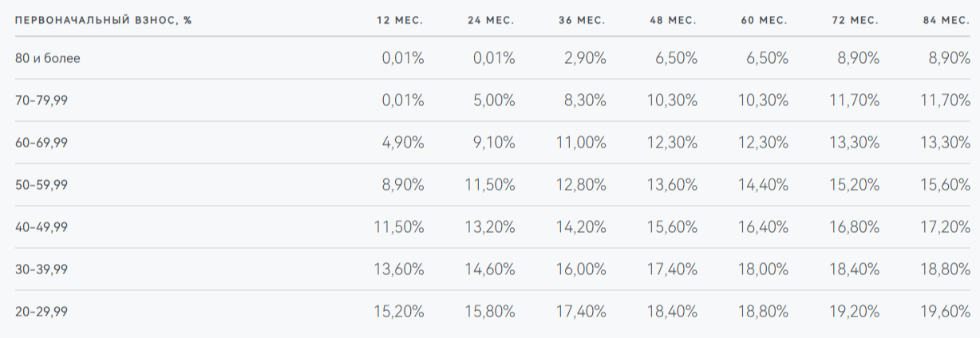
Task: Select the 5,00% rate cell
Action: 493,100
